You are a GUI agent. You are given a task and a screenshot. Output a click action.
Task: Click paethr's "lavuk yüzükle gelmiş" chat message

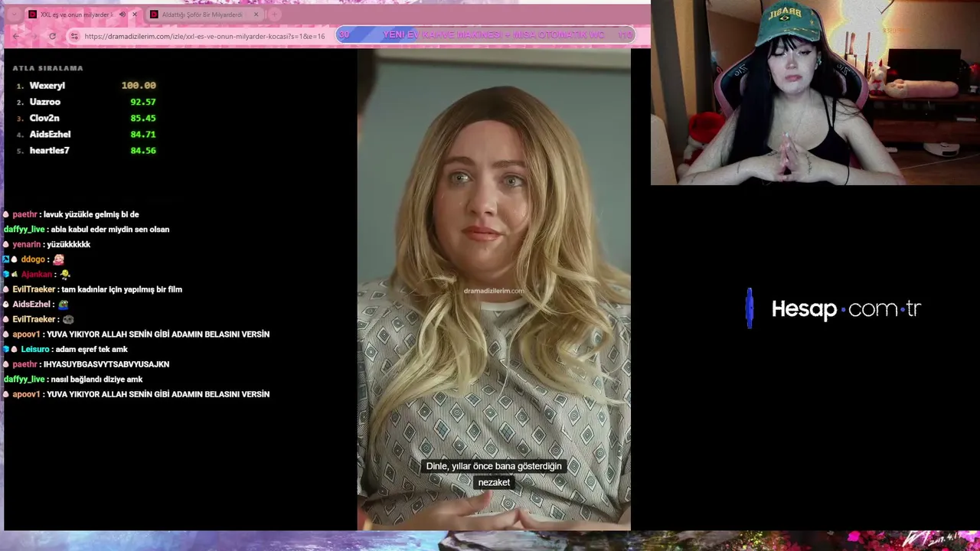(x=91, y=214)
